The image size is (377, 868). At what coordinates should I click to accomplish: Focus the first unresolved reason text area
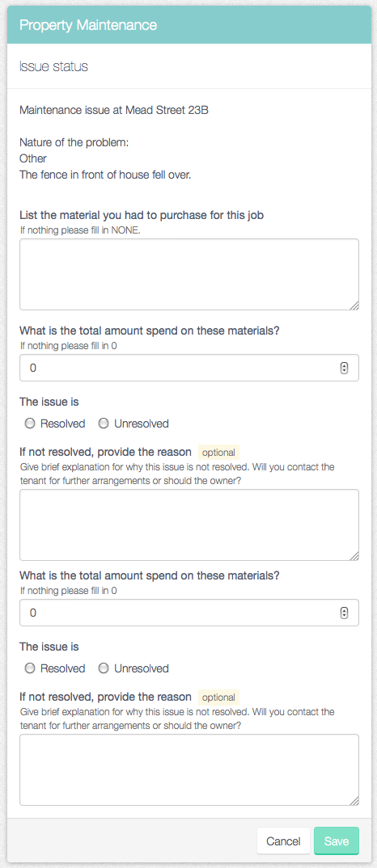tap(189, 525)
